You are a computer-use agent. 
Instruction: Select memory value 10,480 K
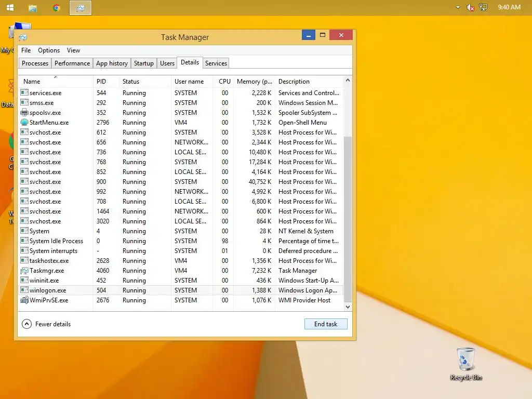tap(260, 152)
